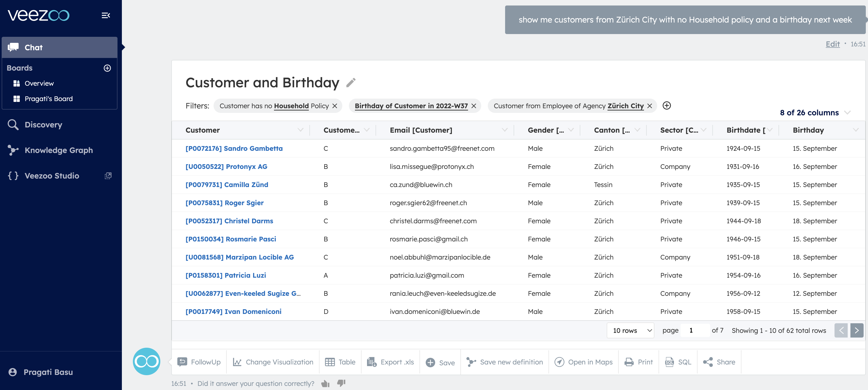Switch to Pragati's Board
Viewport: 868px width, 390px height.
click(49, 98)
